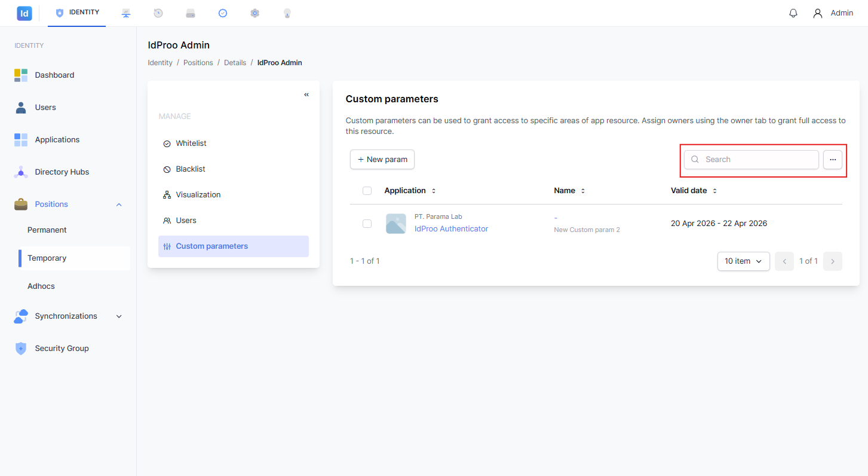Image resolution: width=868 pixels, height=476 pixels.
Task: Open Users in the Manage panel
Action: pos(234,221)
